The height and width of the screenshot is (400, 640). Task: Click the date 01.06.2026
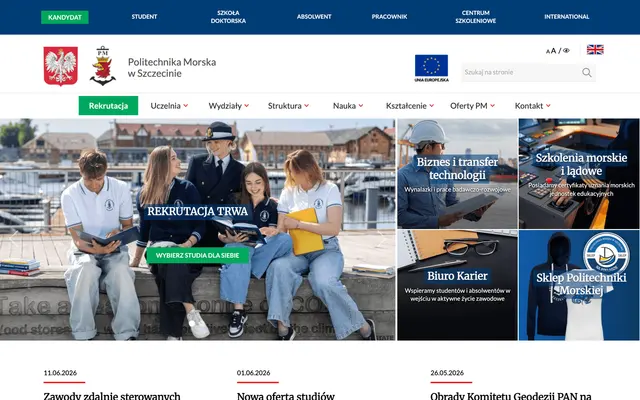click(x=253, y=373)
